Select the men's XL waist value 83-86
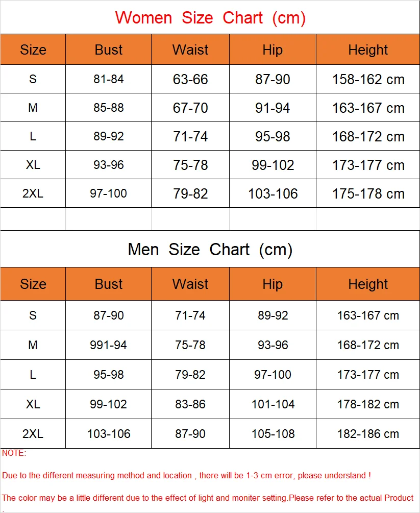Screen dimensions: 420x513 tap(190, 404)
